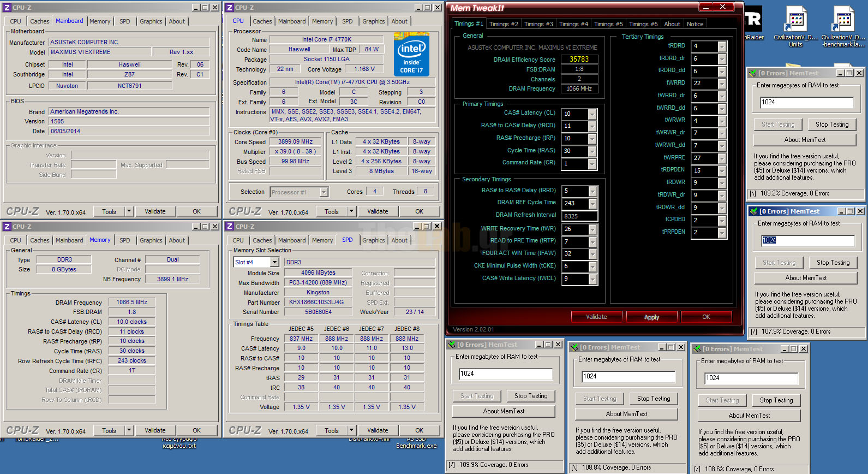This screenshot has width=868, height=474.
Task: Open Tools dropdown arrow in Mainboard CPU-Z window
Action: click(129, 212)
